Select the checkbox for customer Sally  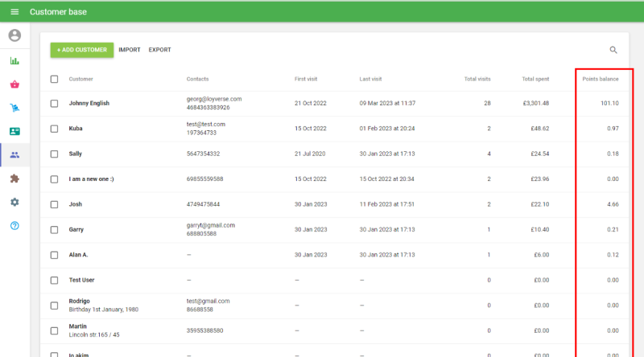(x=54, y=154)
